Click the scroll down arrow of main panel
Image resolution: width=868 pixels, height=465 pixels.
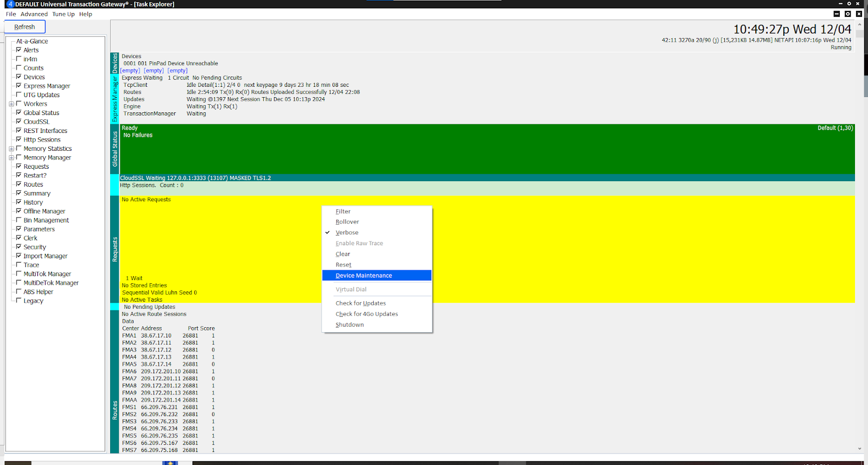[859, 449]
